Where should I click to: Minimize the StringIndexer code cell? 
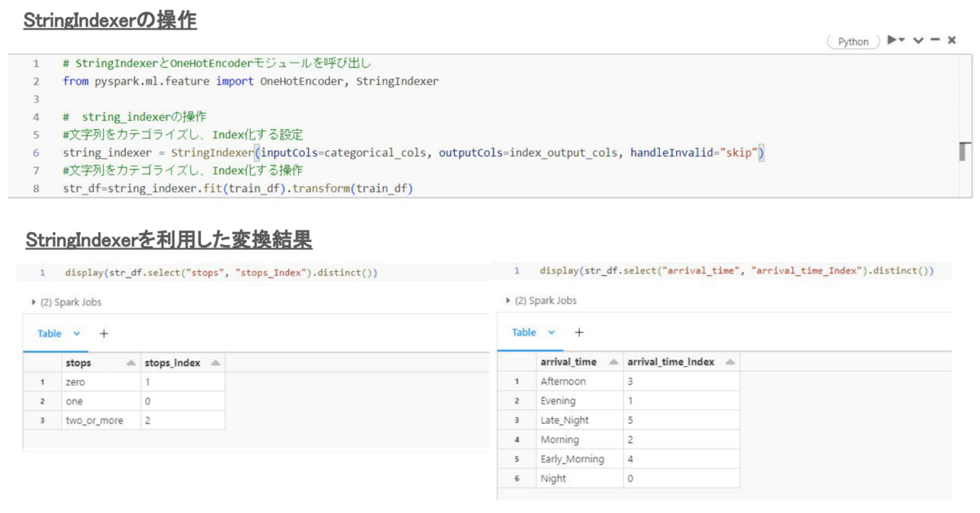pos(935,40)
